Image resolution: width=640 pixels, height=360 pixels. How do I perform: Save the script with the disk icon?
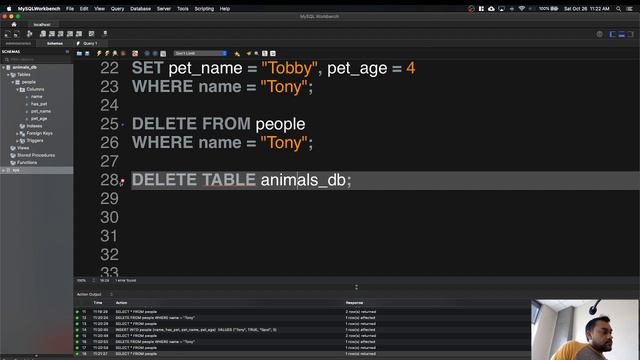(x=87, y=53)
